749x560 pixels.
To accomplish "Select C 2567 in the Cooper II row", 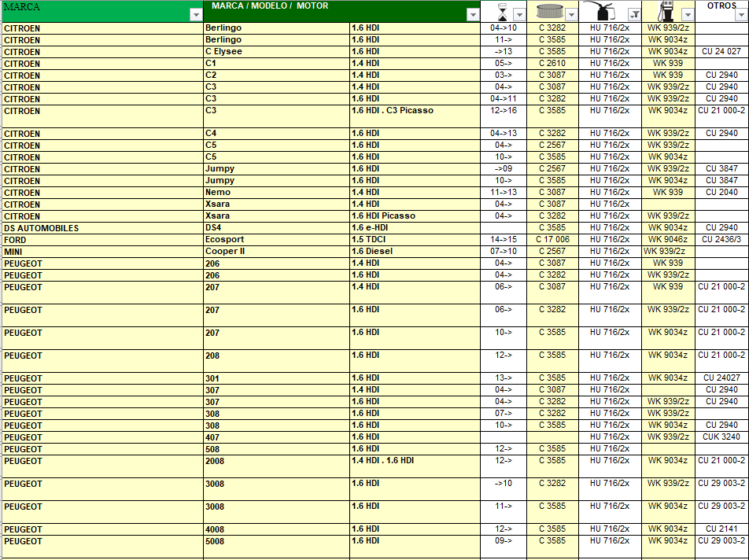I will pyautogui.click(x=552, y=252).
